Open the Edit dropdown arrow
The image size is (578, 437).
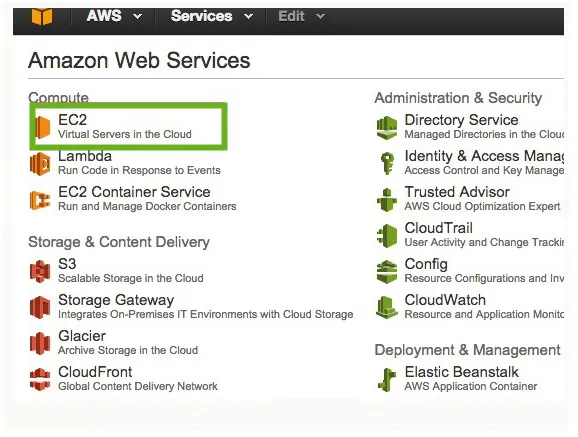click(321, 17)
